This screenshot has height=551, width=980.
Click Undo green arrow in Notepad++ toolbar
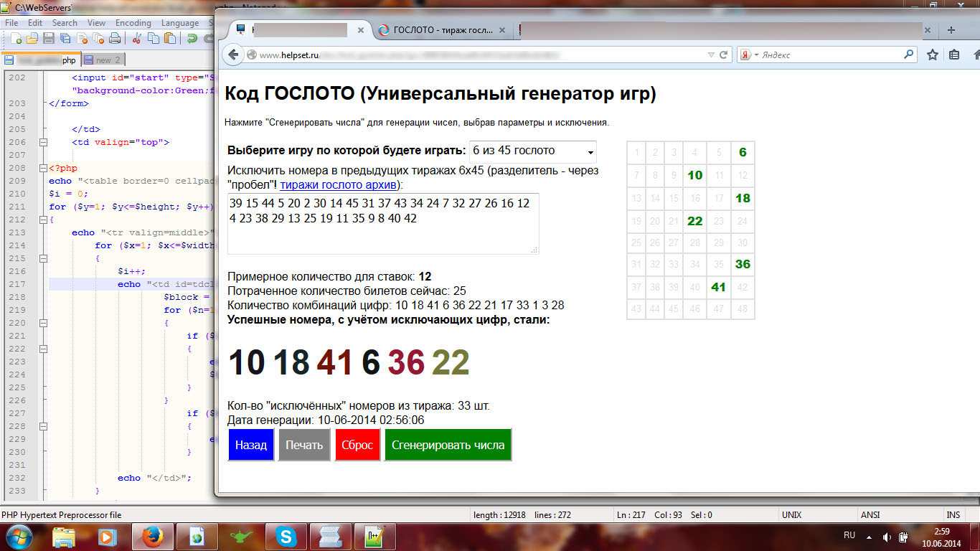(193, 39)
